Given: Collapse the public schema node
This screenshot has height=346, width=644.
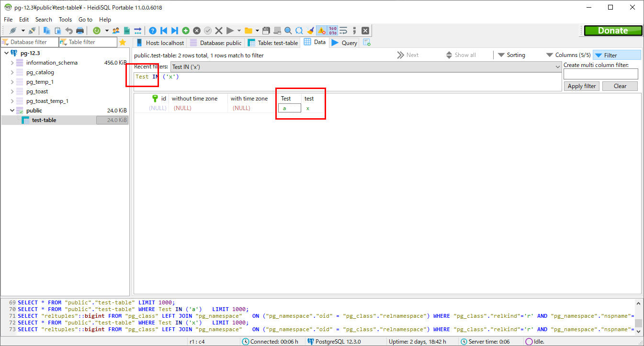Looking at the screenshot, I should 11,110.
